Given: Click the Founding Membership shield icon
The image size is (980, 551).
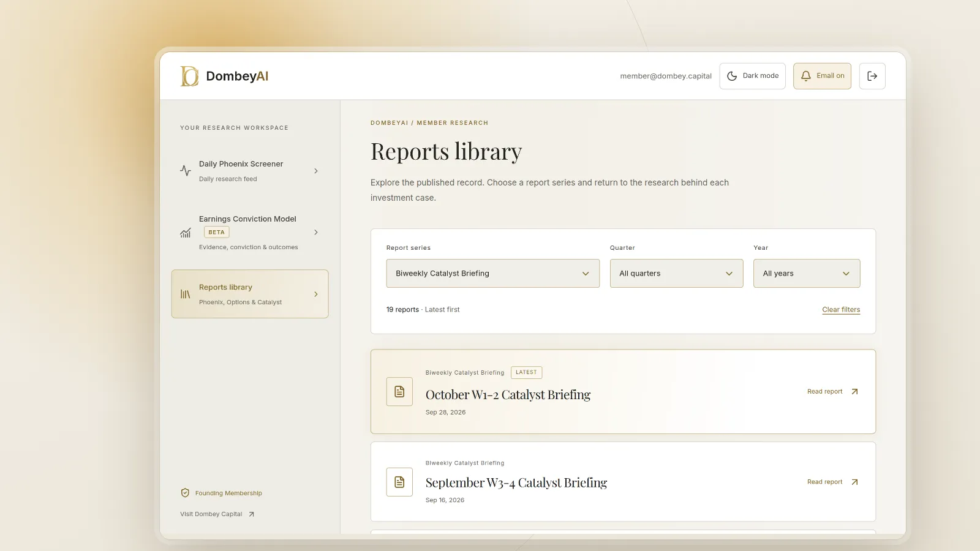Looking at the screenshot, I should tap(185, 493).
